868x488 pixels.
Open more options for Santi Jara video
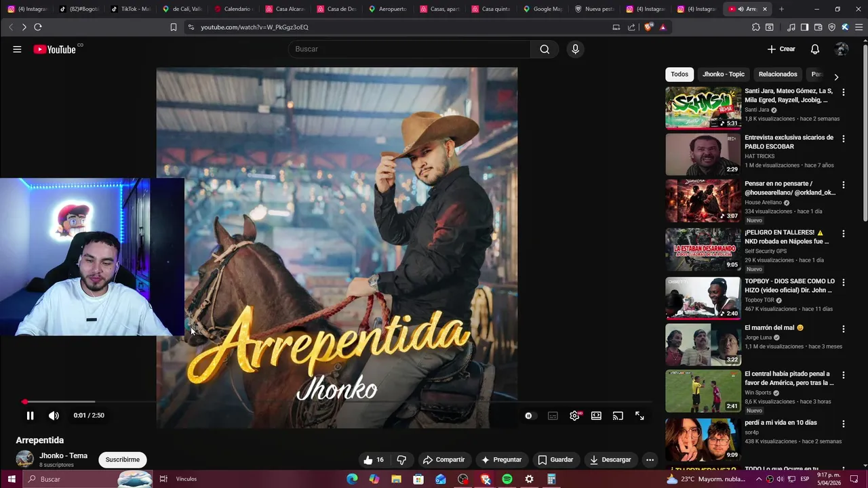point(844,92)
